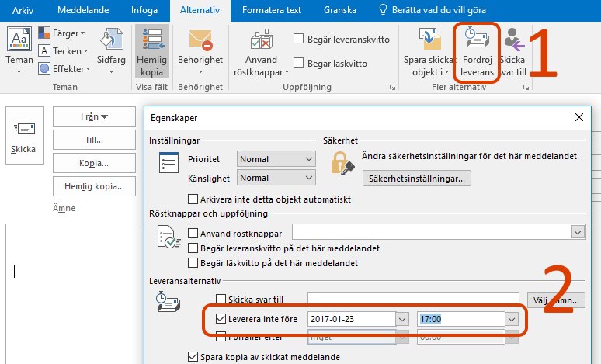Image resolution: width=601 pixels, height=364 pixels.
Task: Click the Skicka svar till text field
Action: [x=413, y=299]
